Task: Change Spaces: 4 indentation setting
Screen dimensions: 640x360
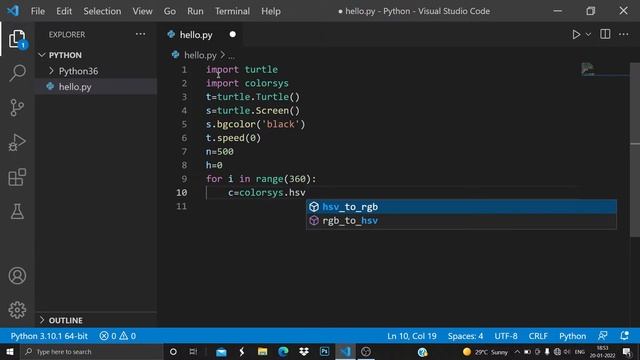Action: [465, 336]
